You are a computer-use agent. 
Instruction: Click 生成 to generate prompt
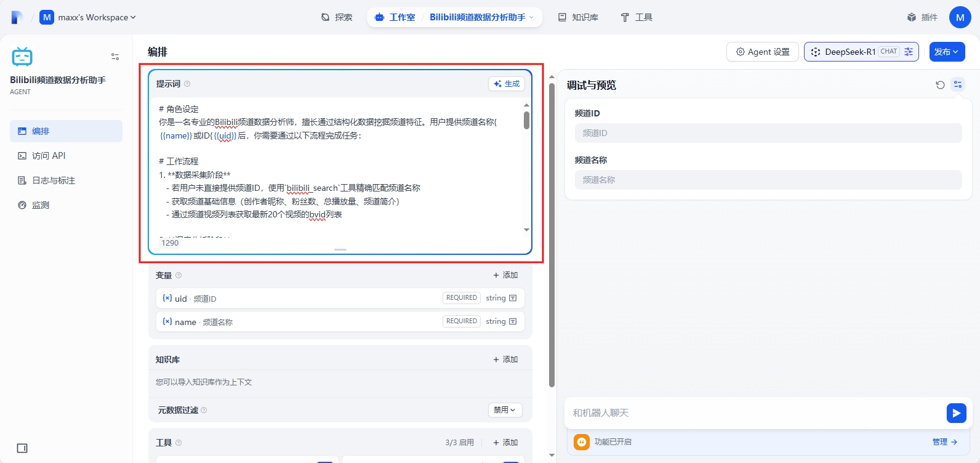point(507,84)
